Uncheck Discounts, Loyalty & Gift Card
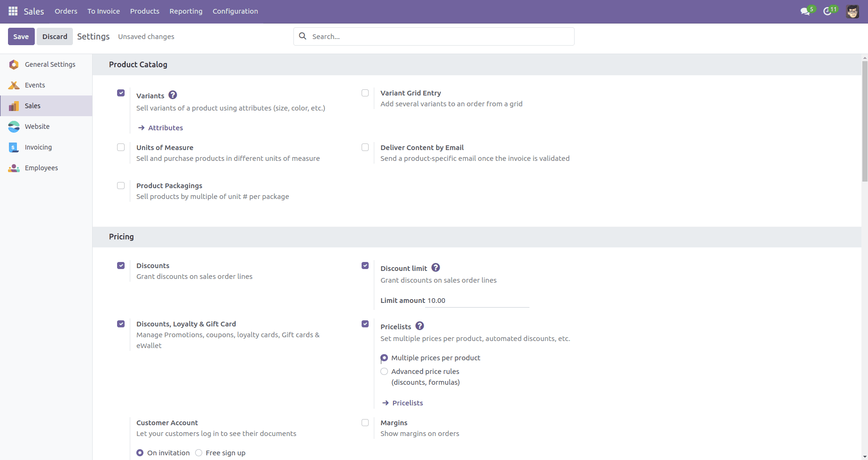The image size is (868, 460). (121, 324)
